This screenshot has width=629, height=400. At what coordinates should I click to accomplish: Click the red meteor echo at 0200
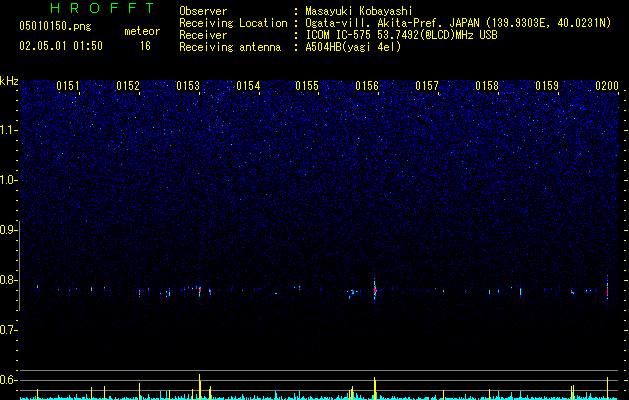click(607, 290)
